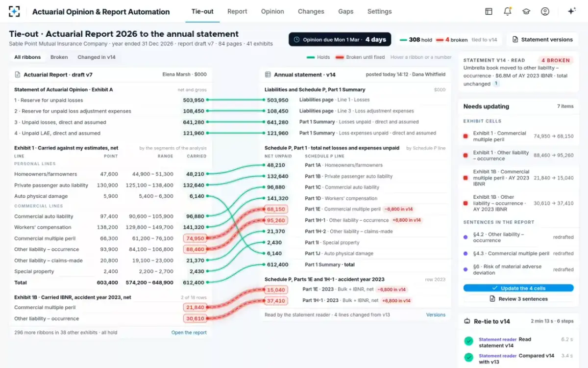Filter ribbons by Changed in v14
Image resolution: width=588 pixels, height=368 pixels.
pos(97,57)
